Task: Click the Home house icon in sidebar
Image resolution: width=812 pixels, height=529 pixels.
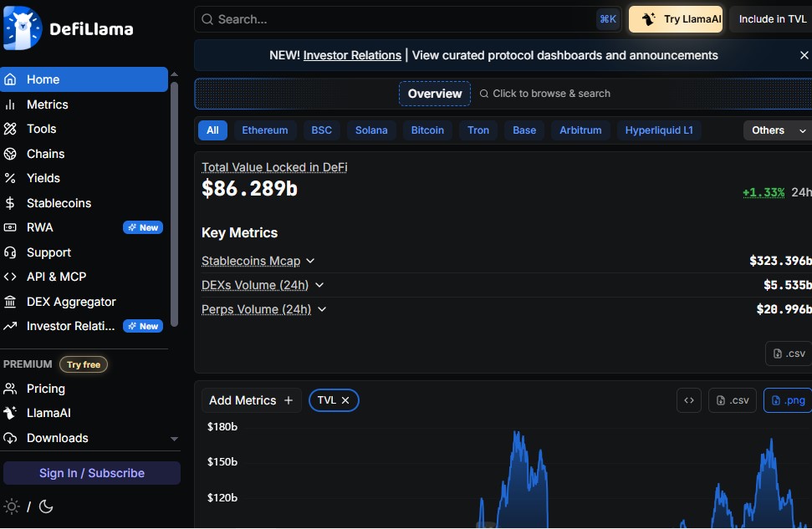Action: [x=10, y=79]
